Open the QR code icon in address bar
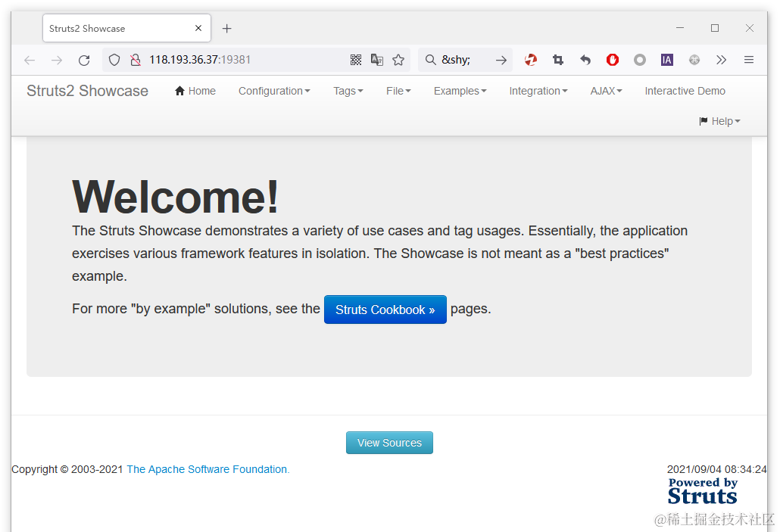This screenshot has height=532, width=780. [x=356, y=60]
